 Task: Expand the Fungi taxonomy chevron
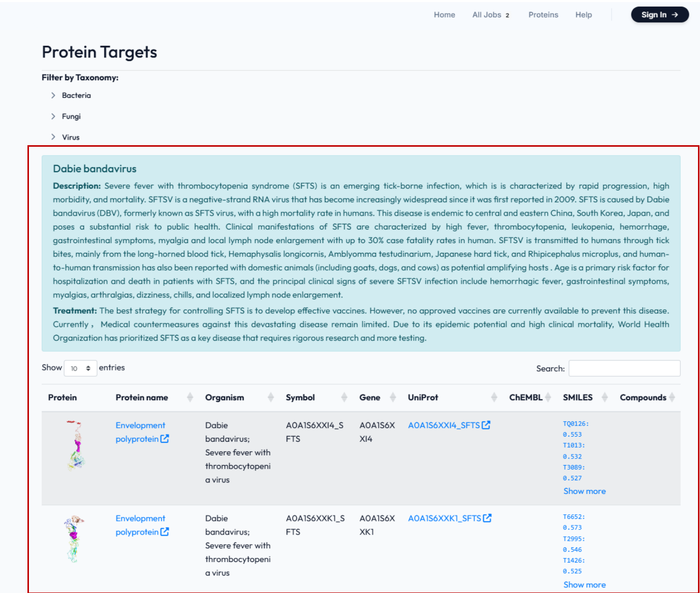tap(53, 116)
